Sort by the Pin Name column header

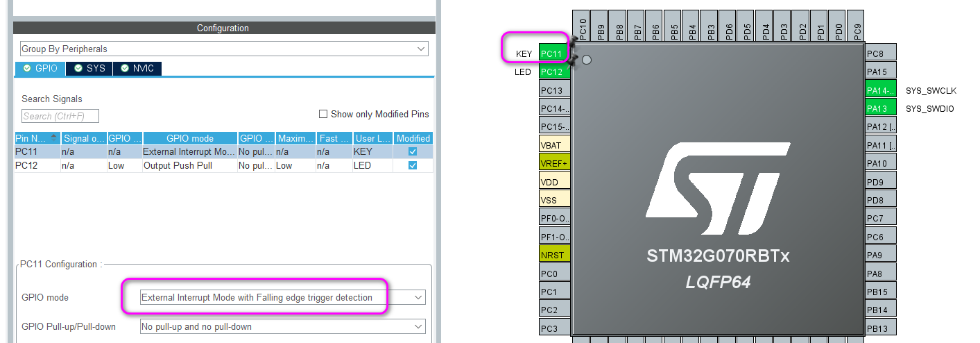click(x=37, y=138)
